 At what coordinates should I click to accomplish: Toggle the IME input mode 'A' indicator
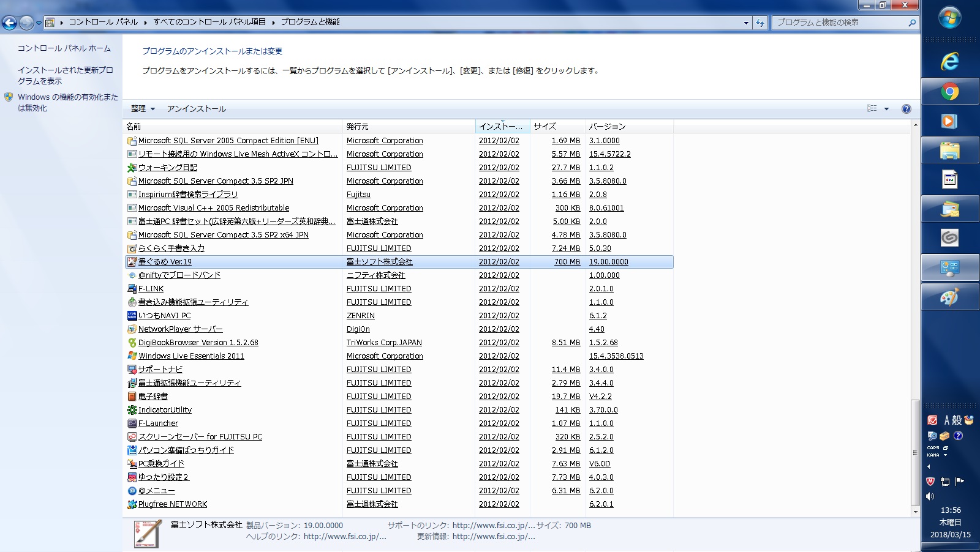click(947, 420)
